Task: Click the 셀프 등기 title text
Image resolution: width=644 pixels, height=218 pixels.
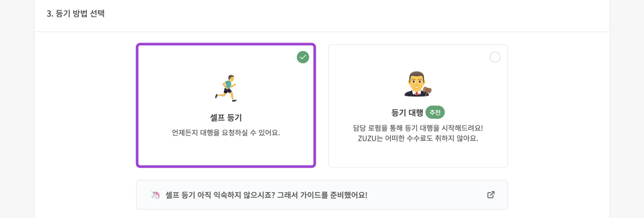Action: tap(226, 117)
